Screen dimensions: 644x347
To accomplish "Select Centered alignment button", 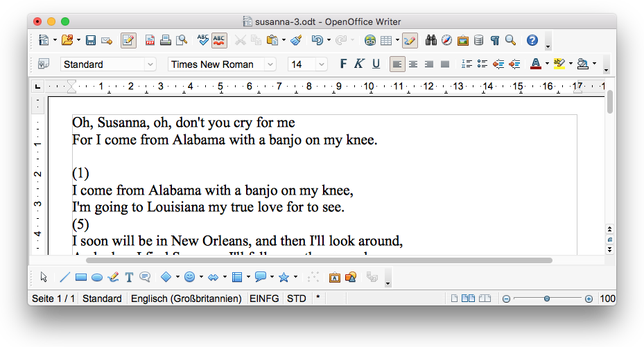I will point(413,64).
